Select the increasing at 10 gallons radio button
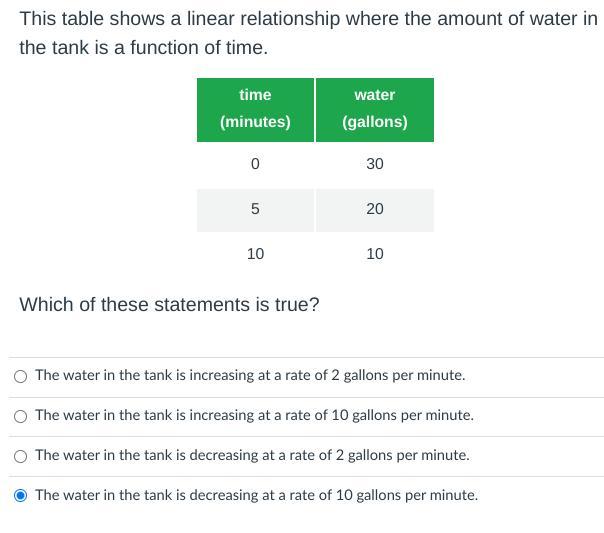Image resolution: width=604 pixels, height=533 pixels. (x=21, y=416)
